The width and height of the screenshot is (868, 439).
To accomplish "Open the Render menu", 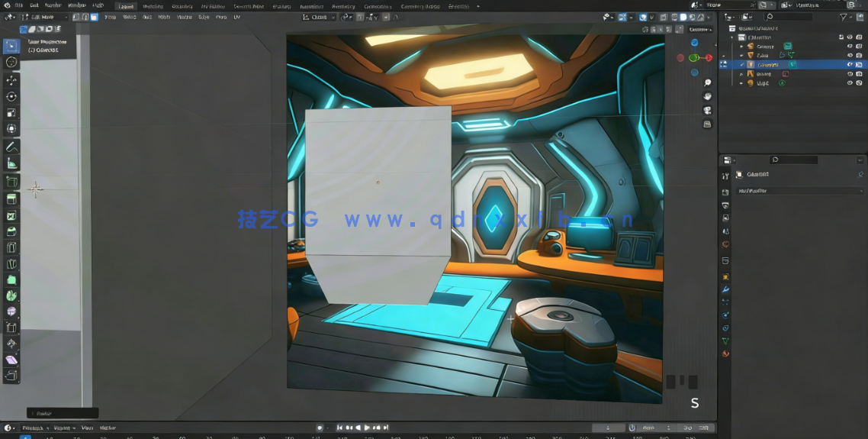I will pos(53,5).
